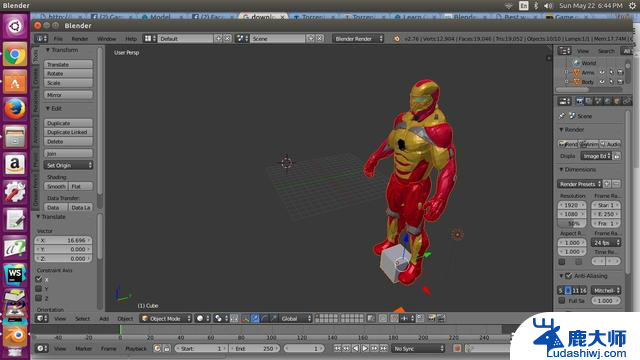Open the Blender Render engine dropdown

point(358,39)
